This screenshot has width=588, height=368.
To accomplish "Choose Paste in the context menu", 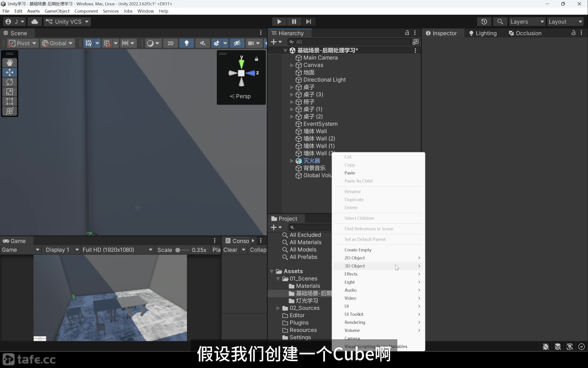I will pyautogui.click(x=378, y=173).
